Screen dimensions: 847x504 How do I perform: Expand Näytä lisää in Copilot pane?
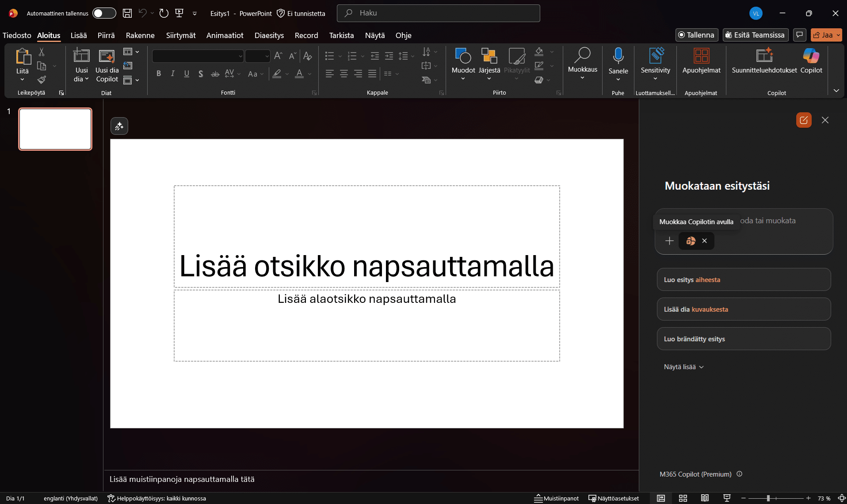click(x=683, y=367)
